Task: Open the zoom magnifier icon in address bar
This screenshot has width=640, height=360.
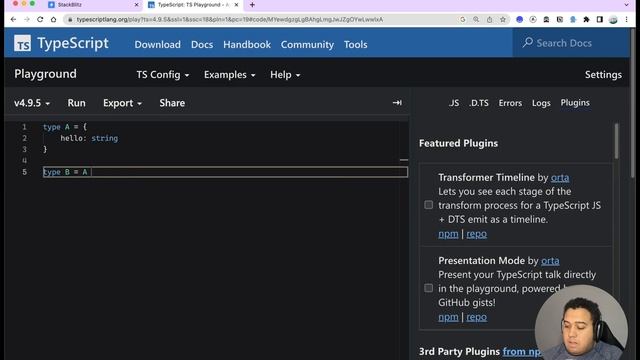Action: click(x=476, y=19)
